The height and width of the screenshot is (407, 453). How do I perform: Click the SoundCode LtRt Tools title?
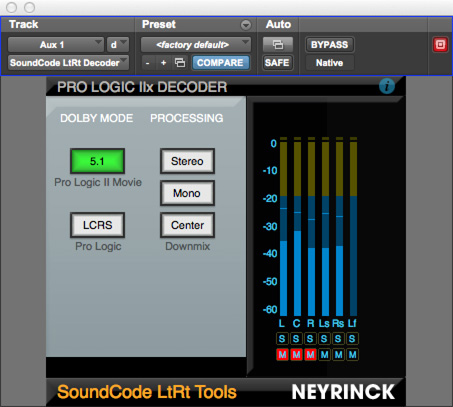147,392
